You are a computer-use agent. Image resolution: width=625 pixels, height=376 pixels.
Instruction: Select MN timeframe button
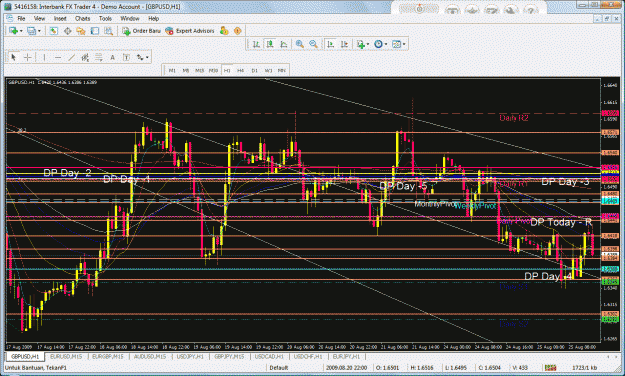coord(282,70)
